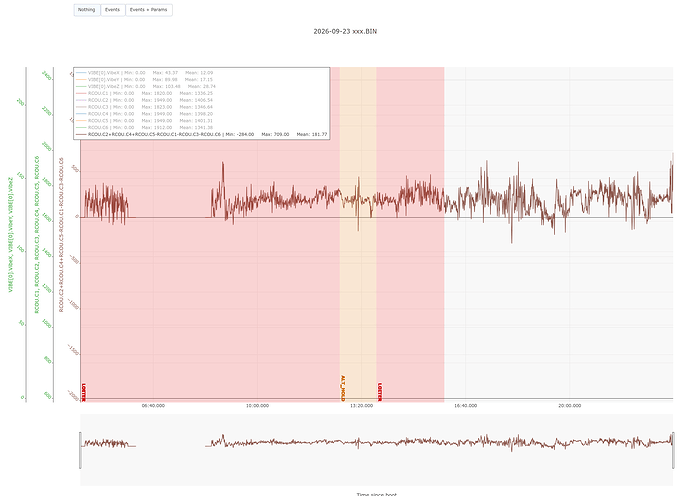Screen dimensions: 690x496
Task: Click the chart title 2026-09-23 xxx.BIN
Action: tap(345, 31)
